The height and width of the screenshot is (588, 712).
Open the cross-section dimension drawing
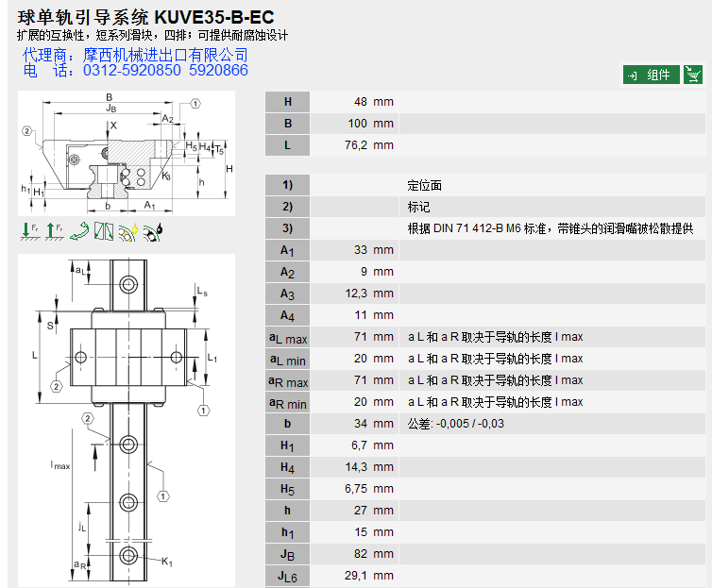[x=127, y=155]
